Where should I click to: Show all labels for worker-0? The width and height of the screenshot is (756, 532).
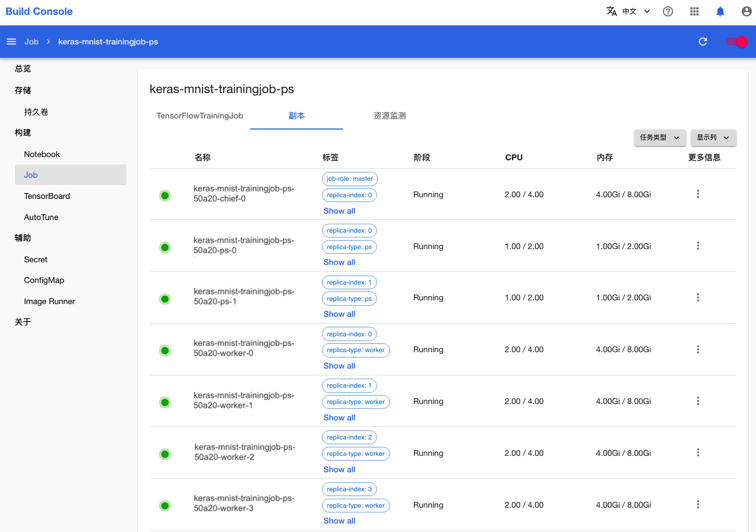[x=339, y=366]
